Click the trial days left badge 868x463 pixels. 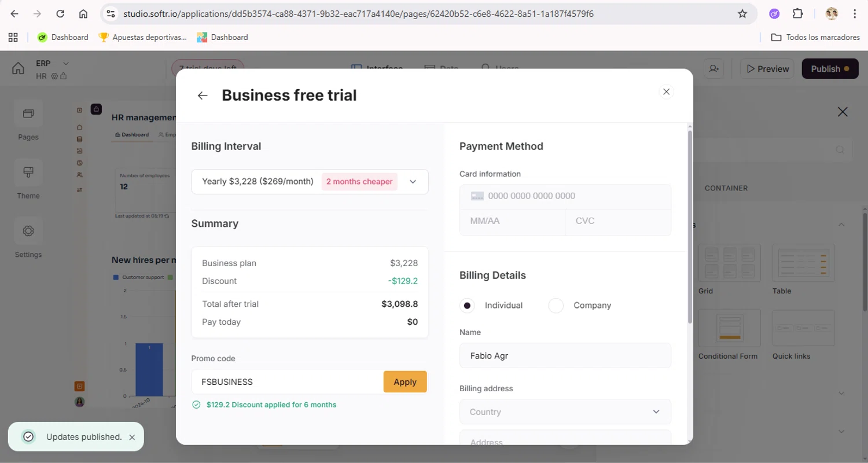[x=208, y=68]
